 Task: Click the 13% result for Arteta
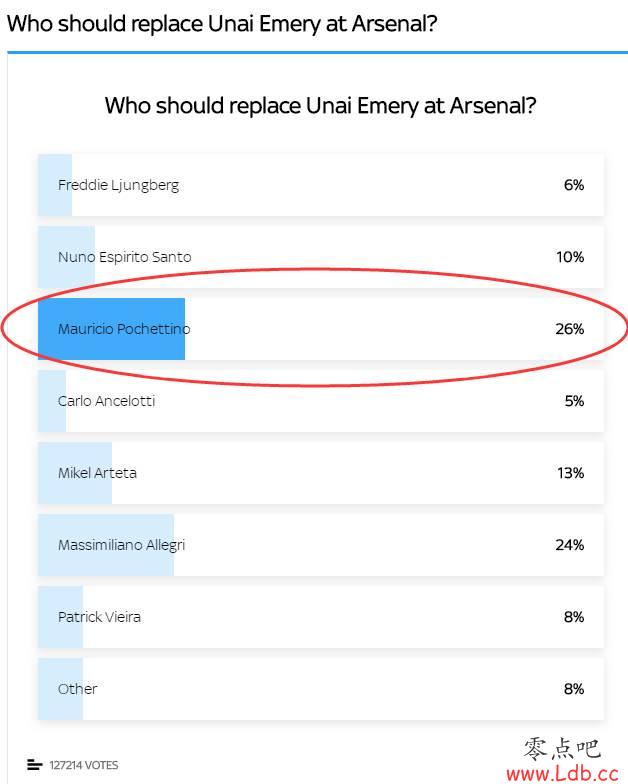pyautogui.click(x=570, y=473)
